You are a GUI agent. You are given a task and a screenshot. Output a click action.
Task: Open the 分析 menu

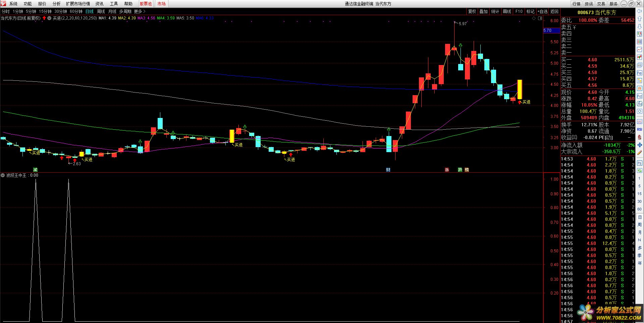click(57, 4)
